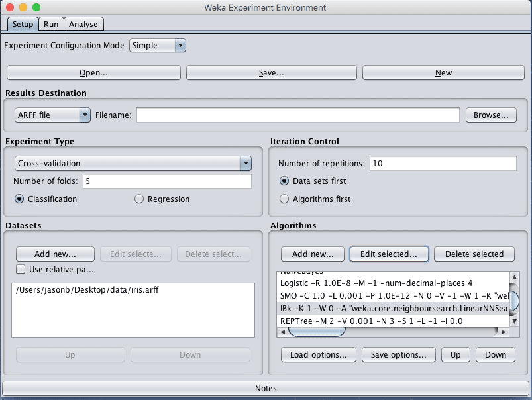
Task: Click the yellow minimize window button
Action: coord(23,7)
